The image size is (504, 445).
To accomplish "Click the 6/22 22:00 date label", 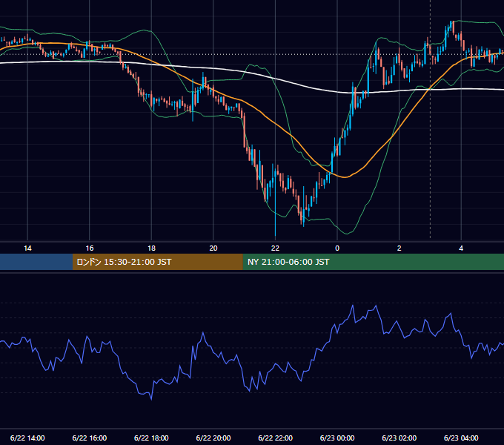I will click(x=276, y=438).
